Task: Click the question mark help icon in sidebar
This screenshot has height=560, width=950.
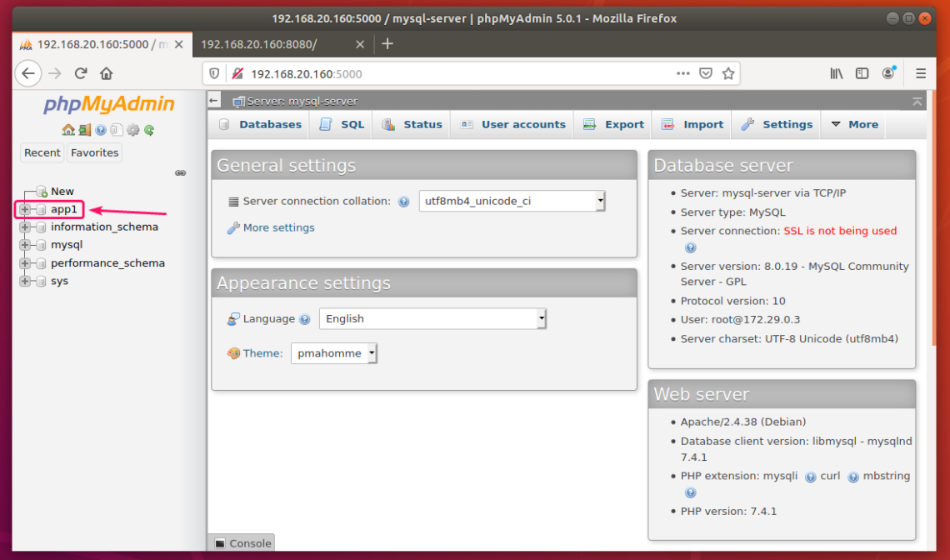Action: tap(100, 130)
